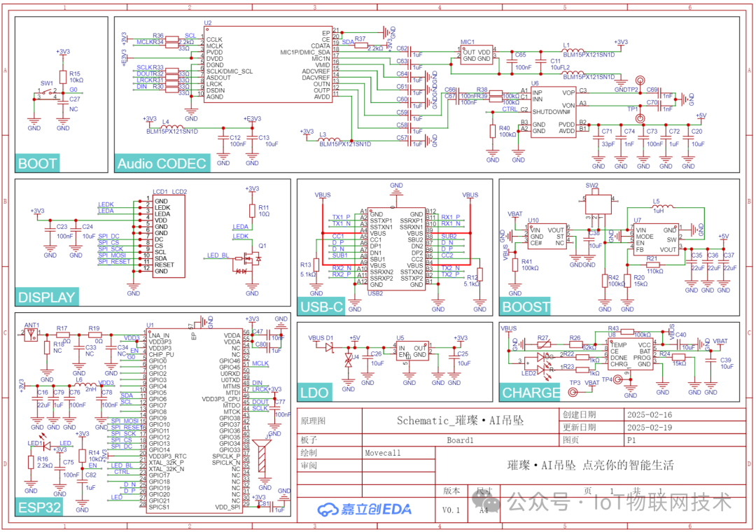Select the D1 diode symbol in LDO
The image size is (756, 532).
(330, 346)
